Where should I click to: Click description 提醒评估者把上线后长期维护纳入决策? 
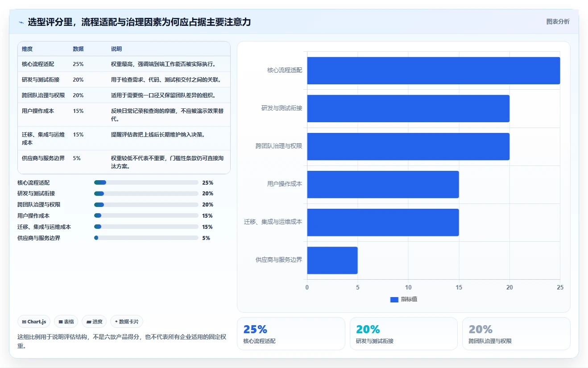point(158,134)
